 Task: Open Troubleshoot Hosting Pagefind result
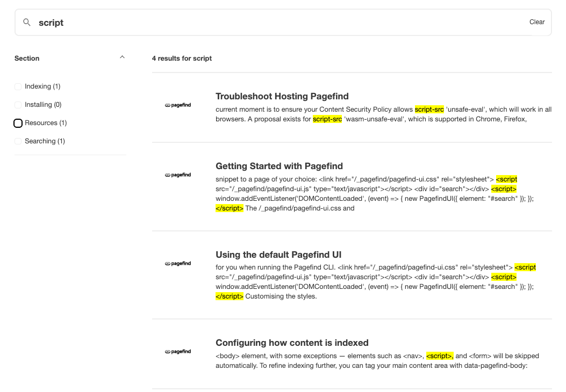(282, 97)
